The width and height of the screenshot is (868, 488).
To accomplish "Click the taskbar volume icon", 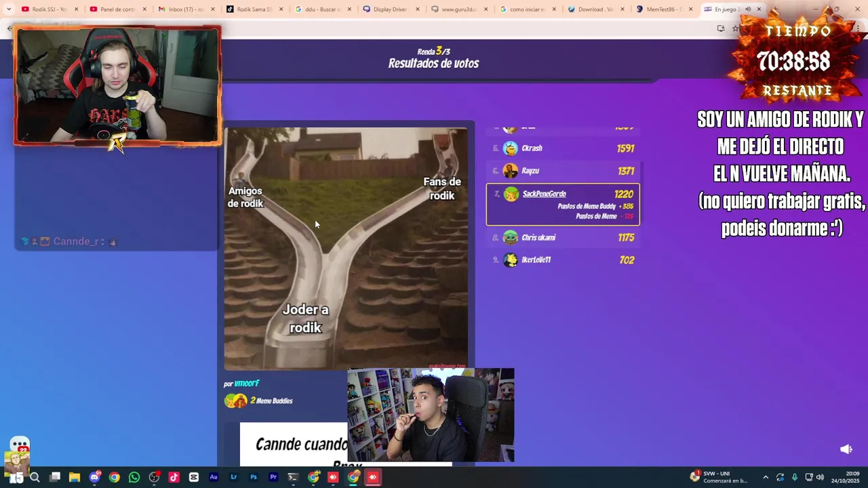I will (820, 477).
